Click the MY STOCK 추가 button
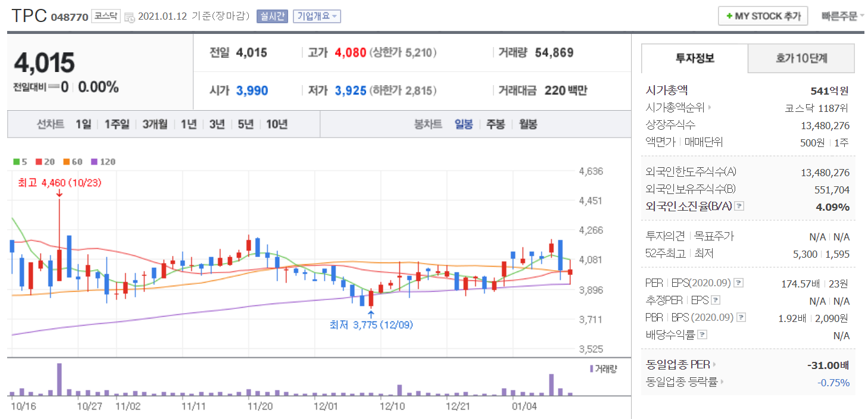The height and width of the screenshot is (419, 868). coord(763,16)
